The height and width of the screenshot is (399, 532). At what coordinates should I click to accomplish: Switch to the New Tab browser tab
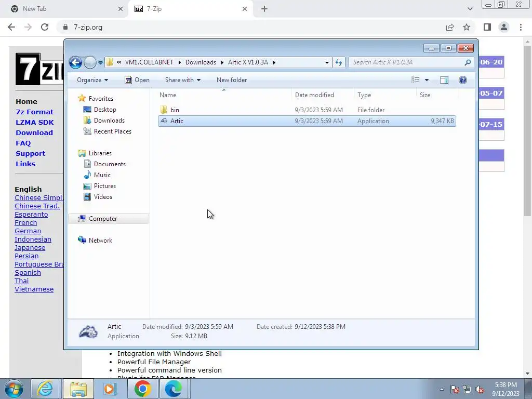[x=64, y=9]
